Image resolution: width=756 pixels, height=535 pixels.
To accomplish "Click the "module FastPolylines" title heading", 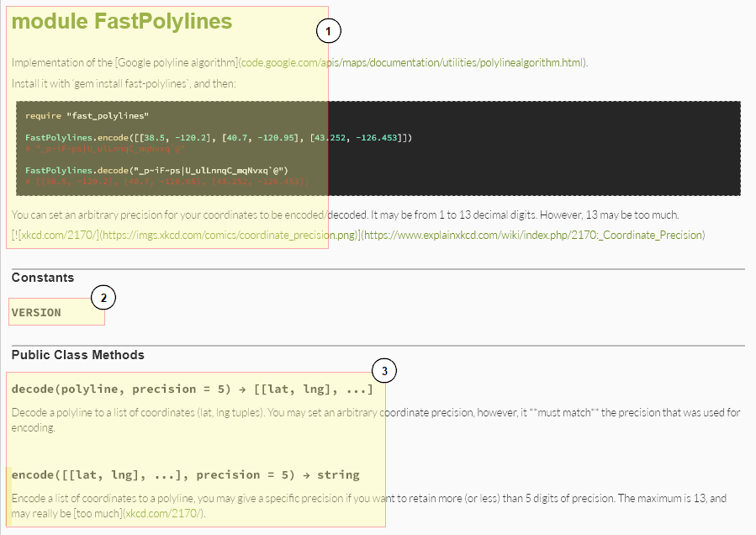I will 122,21.
